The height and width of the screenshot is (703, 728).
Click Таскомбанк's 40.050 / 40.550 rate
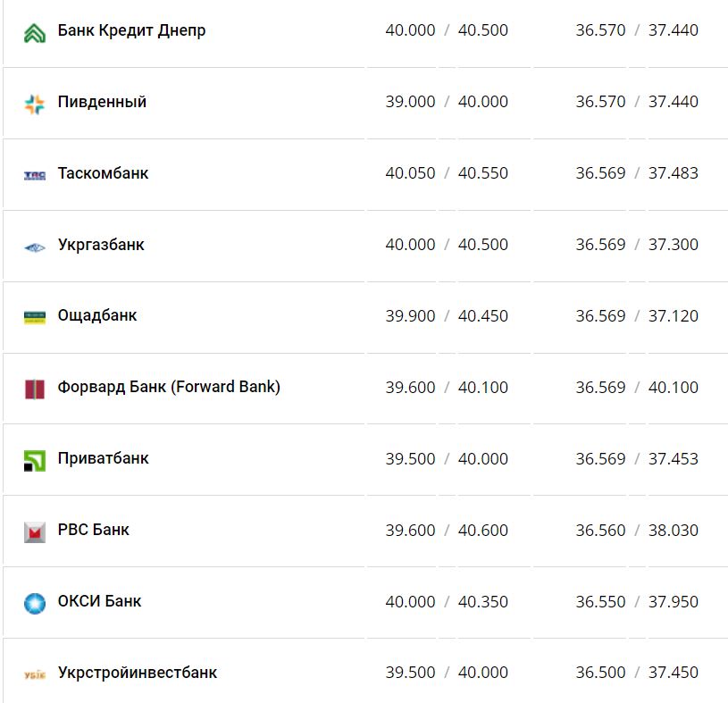[x=447, y=173]
